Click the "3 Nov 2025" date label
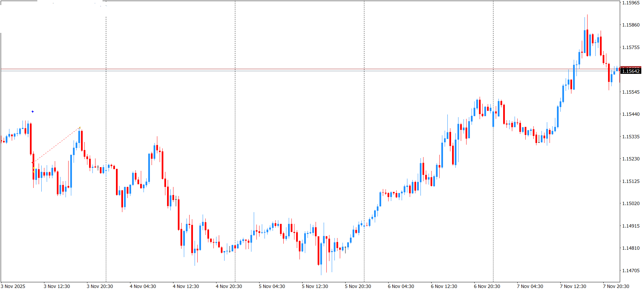The image size is (644, 291). click(13, 286)
